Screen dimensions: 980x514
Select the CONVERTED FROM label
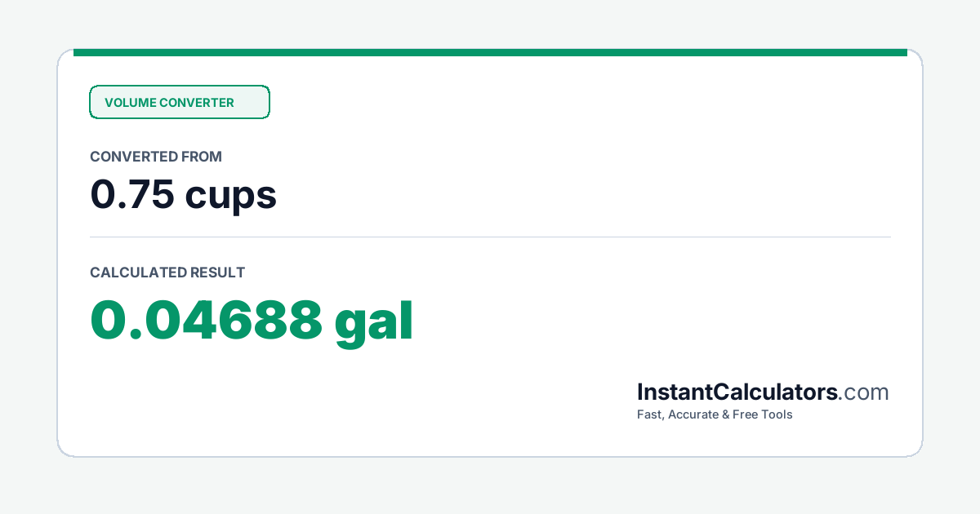pyautogui.click(x=156, y=157)
